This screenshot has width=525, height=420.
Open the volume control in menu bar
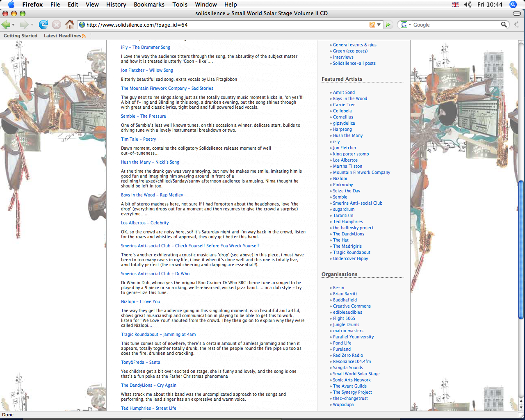pos(468,5)
